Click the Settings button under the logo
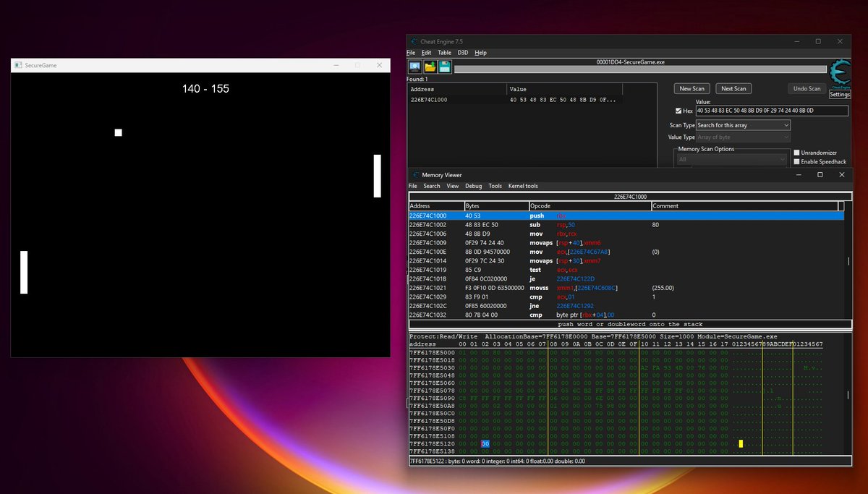This screenshot has width=868, height=494. pyautogui.click(x=840, y=94)
